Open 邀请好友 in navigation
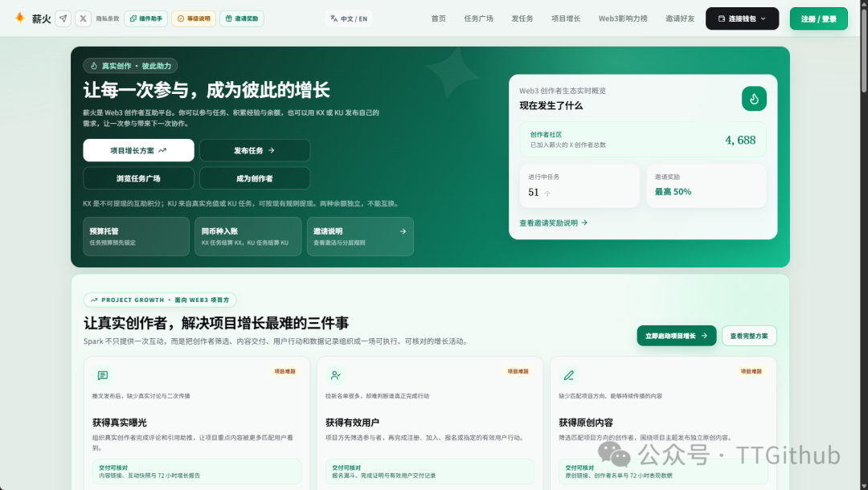Viewport: 868px width, 490px height. pyautogui.click(x=680, y=18)
